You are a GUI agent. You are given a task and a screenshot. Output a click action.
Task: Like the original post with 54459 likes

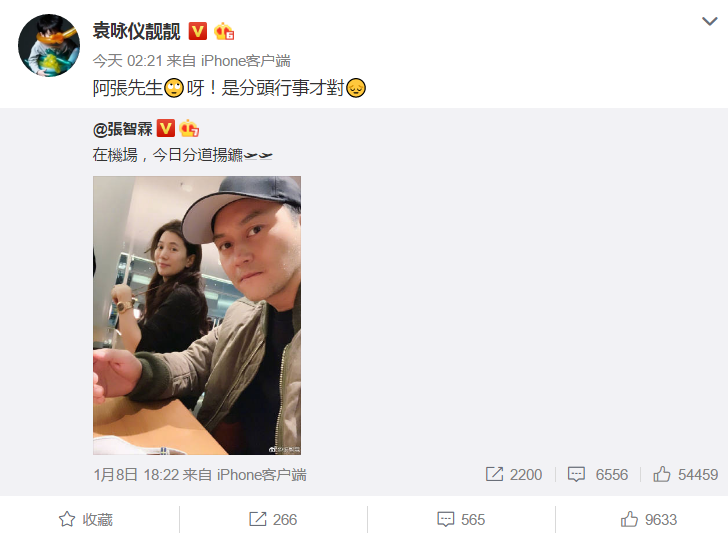(685, 474)
